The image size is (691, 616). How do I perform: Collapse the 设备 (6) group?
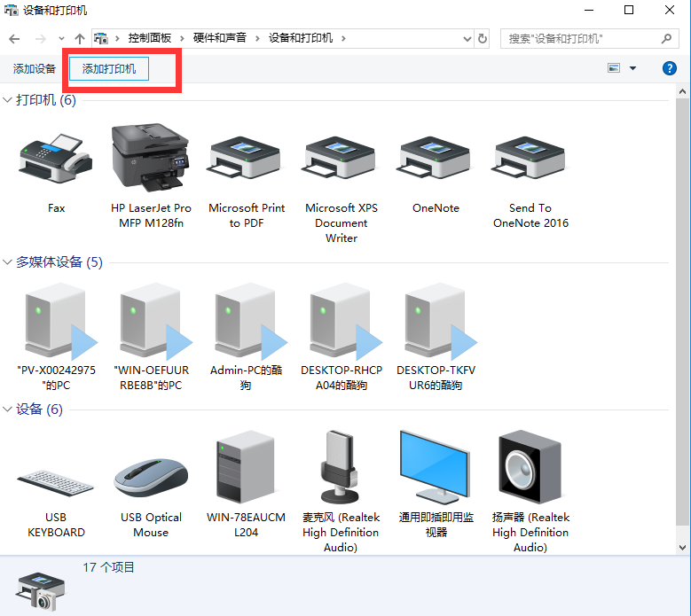(x=7, y=409)
